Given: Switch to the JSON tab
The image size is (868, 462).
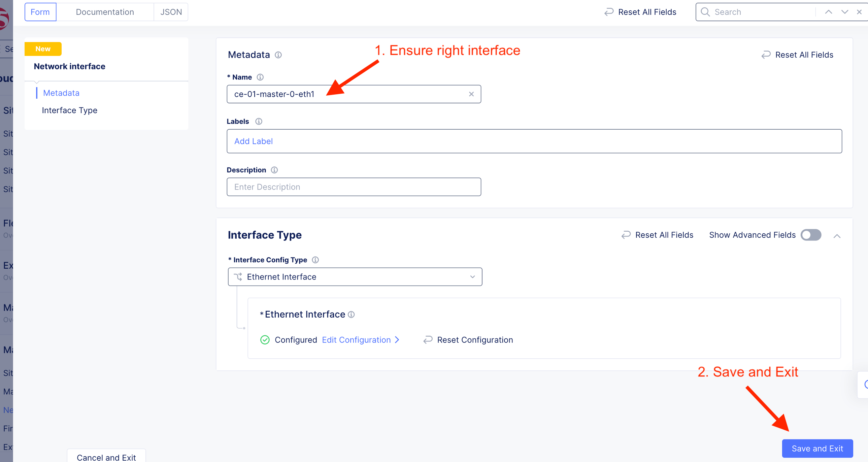Looking at the screenshot, I should [x=171, y=12].
